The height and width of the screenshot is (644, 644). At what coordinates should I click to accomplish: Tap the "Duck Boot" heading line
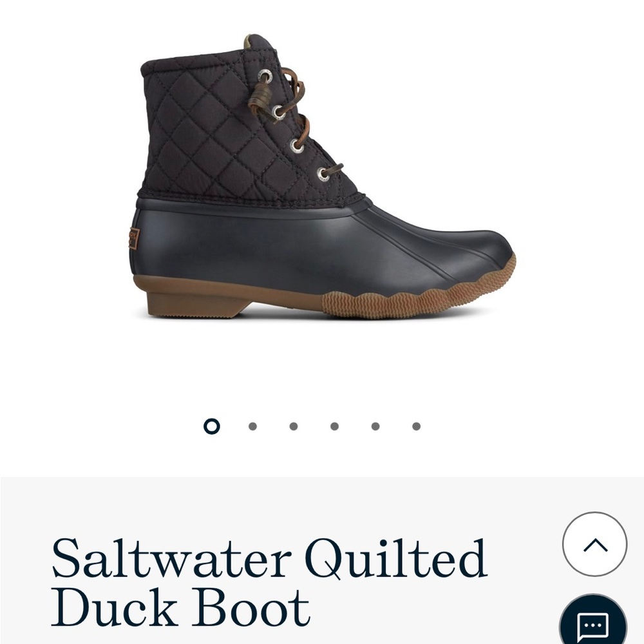(181, 607)
